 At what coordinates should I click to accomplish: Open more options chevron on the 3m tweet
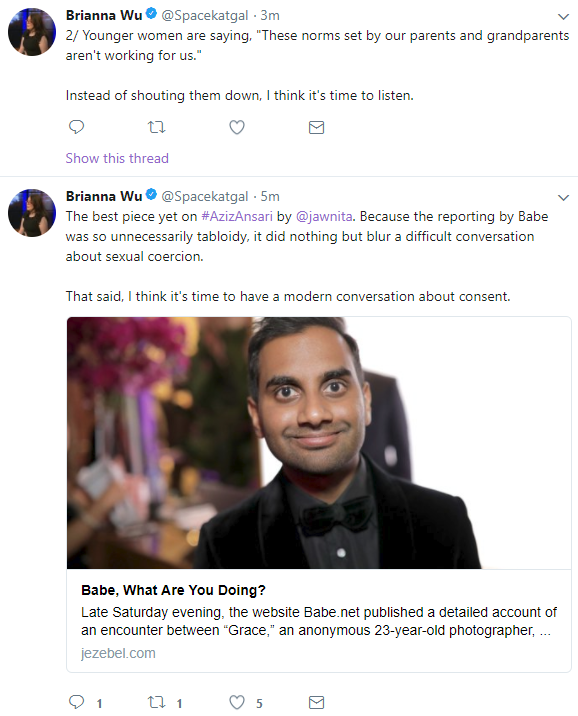tap(563, 17)
